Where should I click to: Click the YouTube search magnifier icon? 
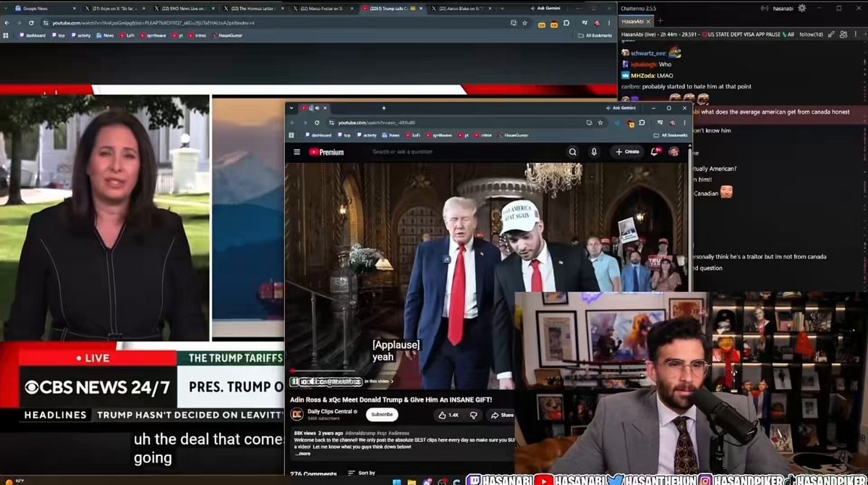(573, 152)
